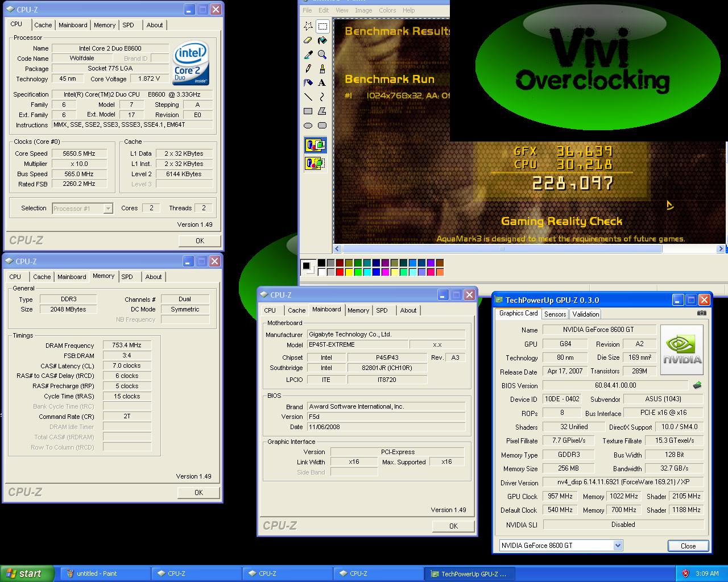This screenshot has height=582, width=728.
Task: Pick the orange color swatch in Paint
Action: tap(440, 272)
